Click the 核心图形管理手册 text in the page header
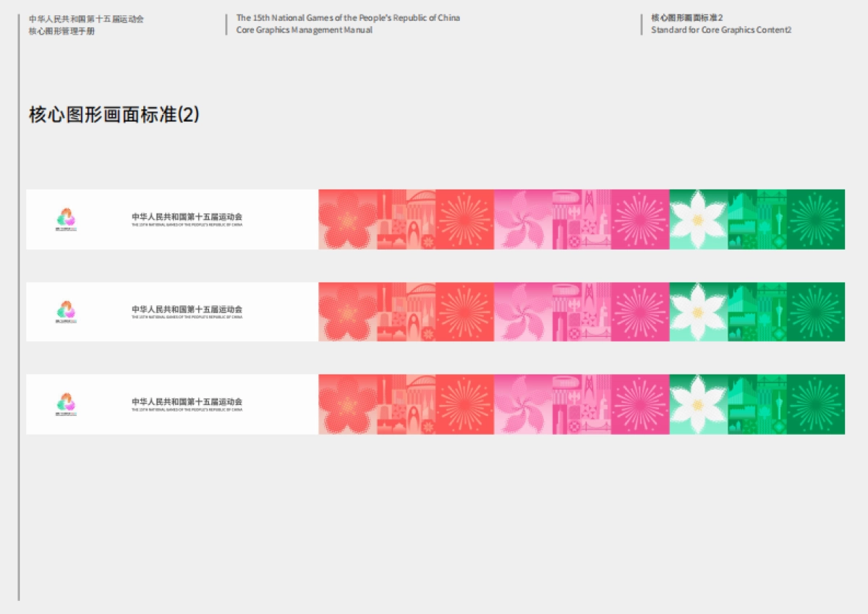Screen dimensions: 868x614 pos(61,31)
